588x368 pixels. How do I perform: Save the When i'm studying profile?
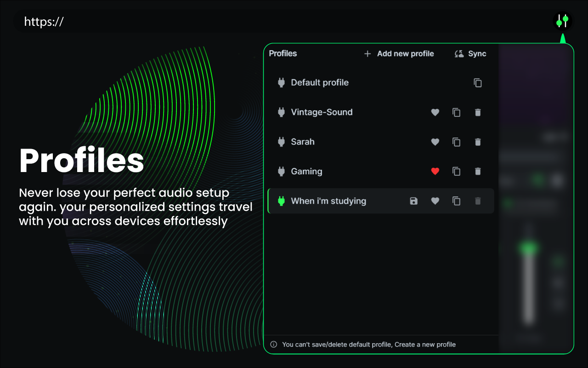click(414, 201)
